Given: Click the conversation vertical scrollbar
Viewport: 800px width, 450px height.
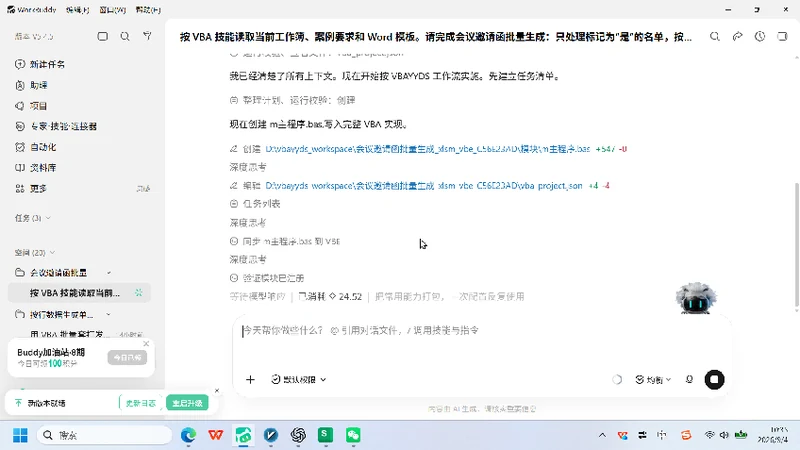Looking at the screenshot, I should pos(797,245).
